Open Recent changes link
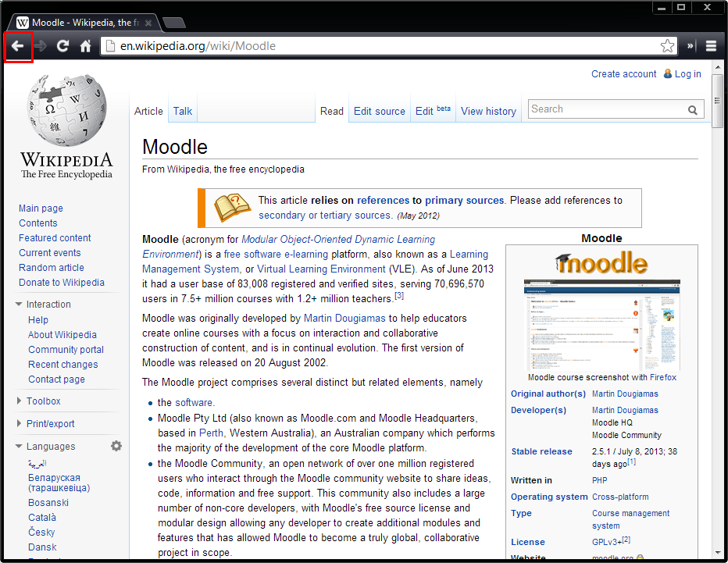Image resolution: width=728 pixels, height=563 pixels. (x=63, y=365)
